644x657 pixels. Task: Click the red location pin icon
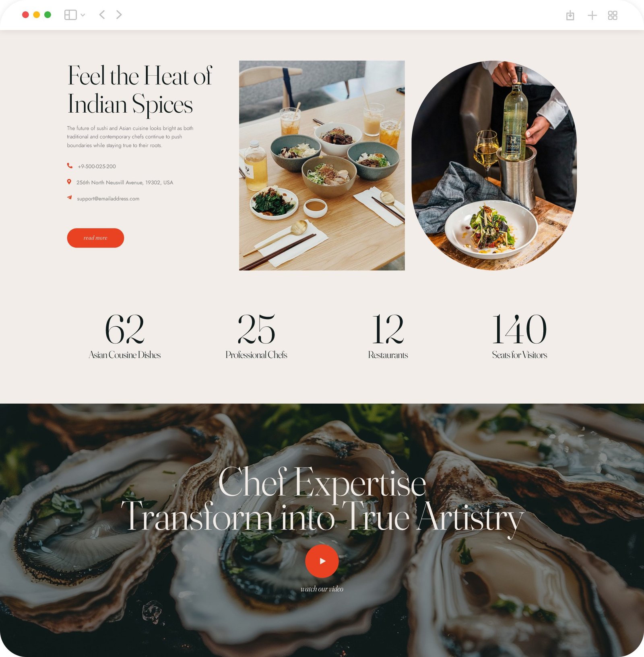point(69,182)
